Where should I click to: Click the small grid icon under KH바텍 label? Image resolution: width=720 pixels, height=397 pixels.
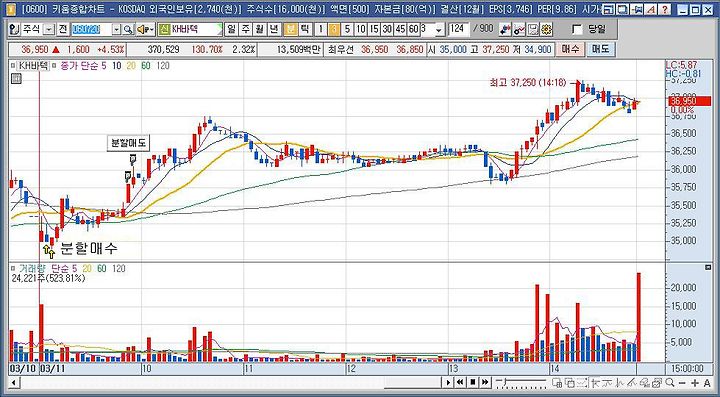pyautogui.click(x=16, y=79)
